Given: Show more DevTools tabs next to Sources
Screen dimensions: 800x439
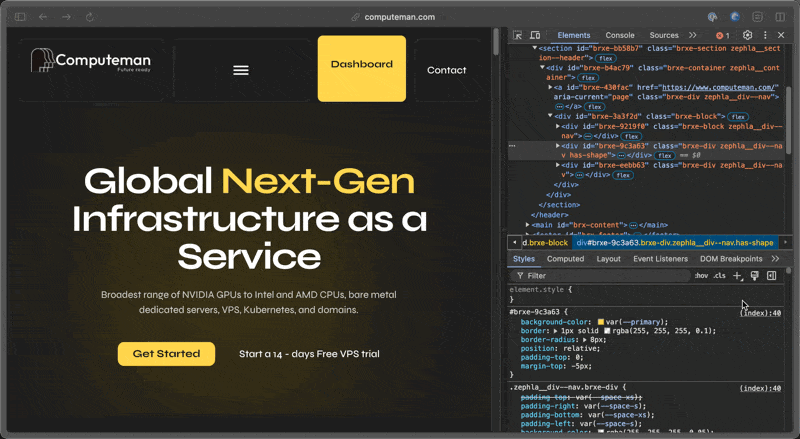Looking at the screenshot, I should point(692,35).
